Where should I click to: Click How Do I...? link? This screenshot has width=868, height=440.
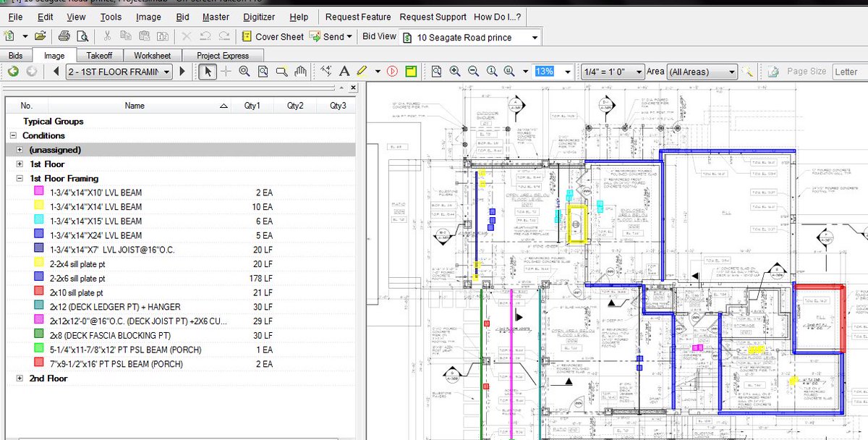(x=497, y=17)
